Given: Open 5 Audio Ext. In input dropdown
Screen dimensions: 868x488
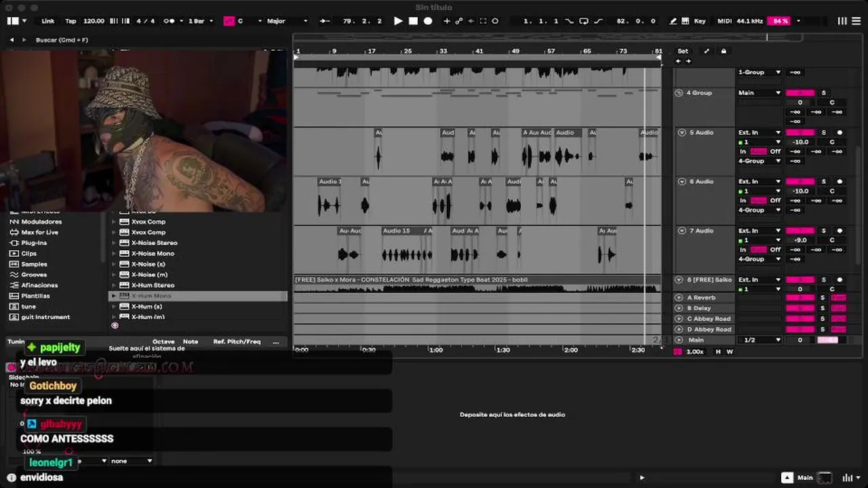Looking at the screenshot, I should (x=759, y=133).
